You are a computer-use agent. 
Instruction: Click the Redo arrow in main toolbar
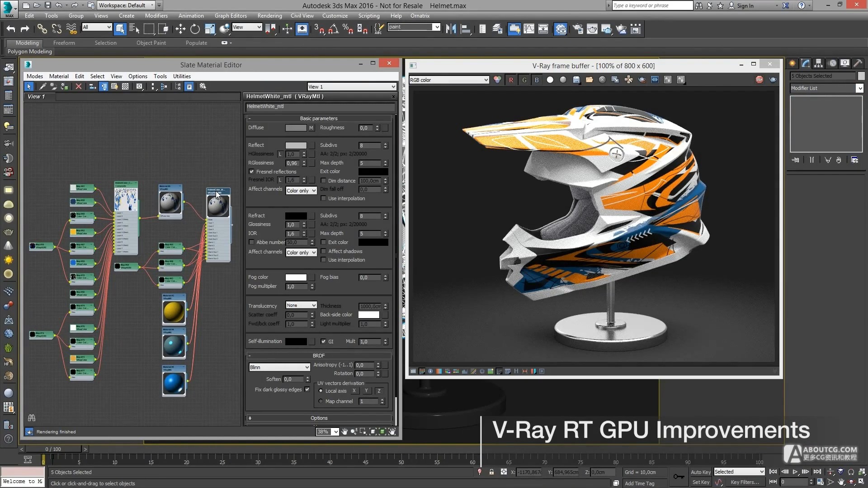[25, 29]
